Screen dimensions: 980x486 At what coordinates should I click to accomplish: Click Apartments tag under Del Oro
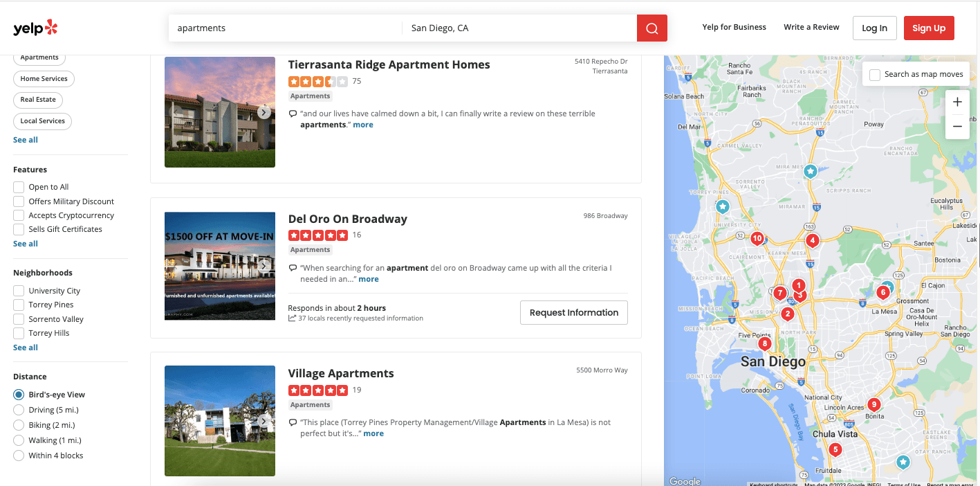[x=311, y=250]
